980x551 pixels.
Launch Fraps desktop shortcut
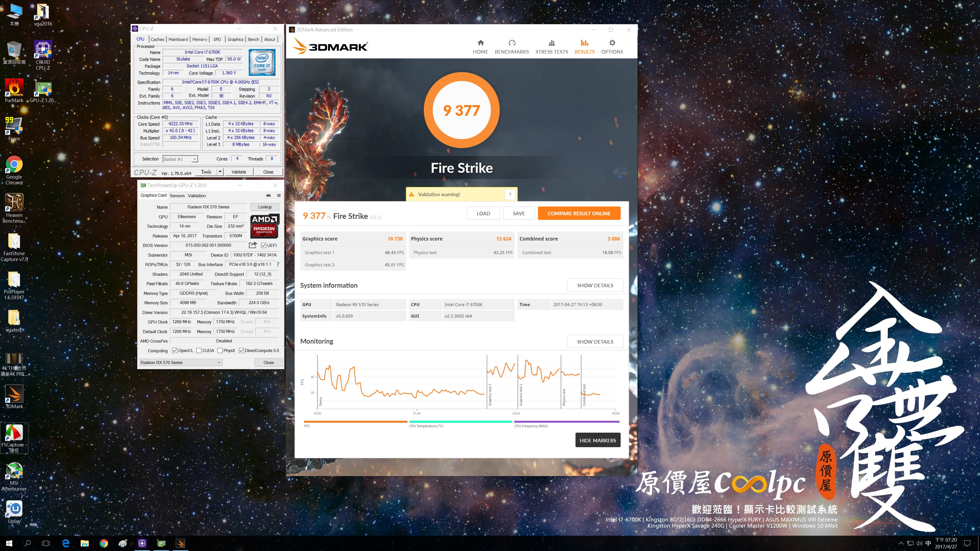(x=14, y=129)
